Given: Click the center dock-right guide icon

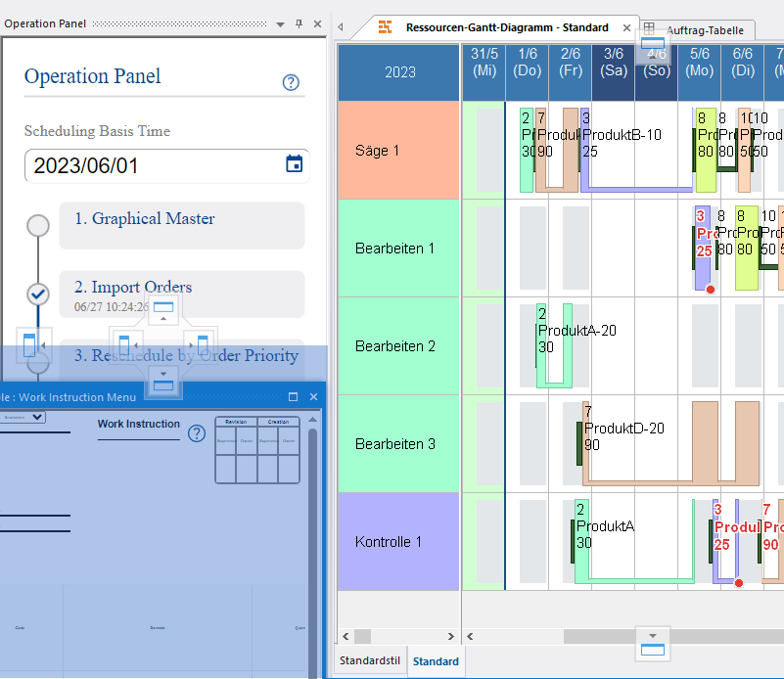Looking at the screenshot, I should (202, 345).
